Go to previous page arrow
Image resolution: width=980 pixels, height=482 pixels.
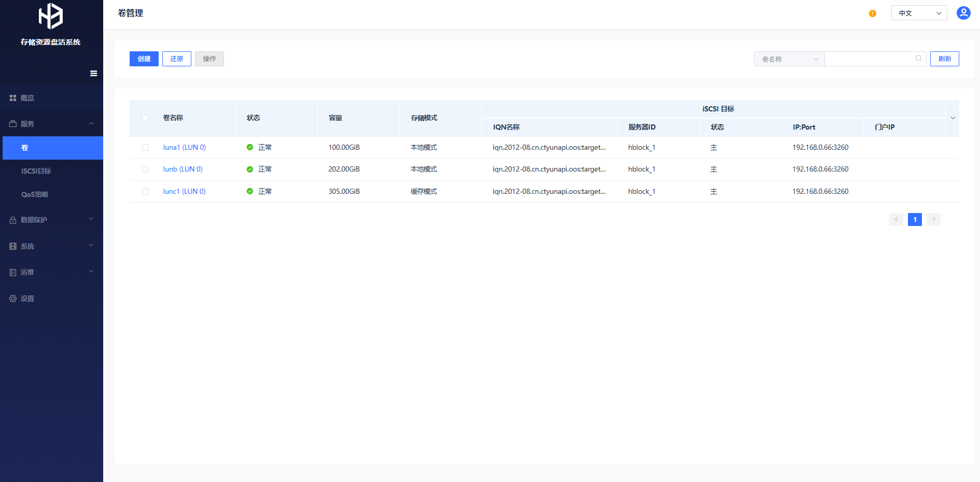(x=896, y=219)
